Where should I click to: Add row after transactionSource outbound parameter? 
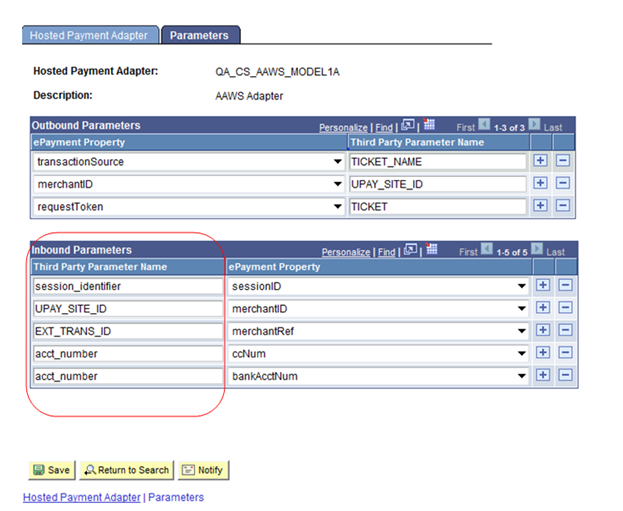tap(540, 161)
